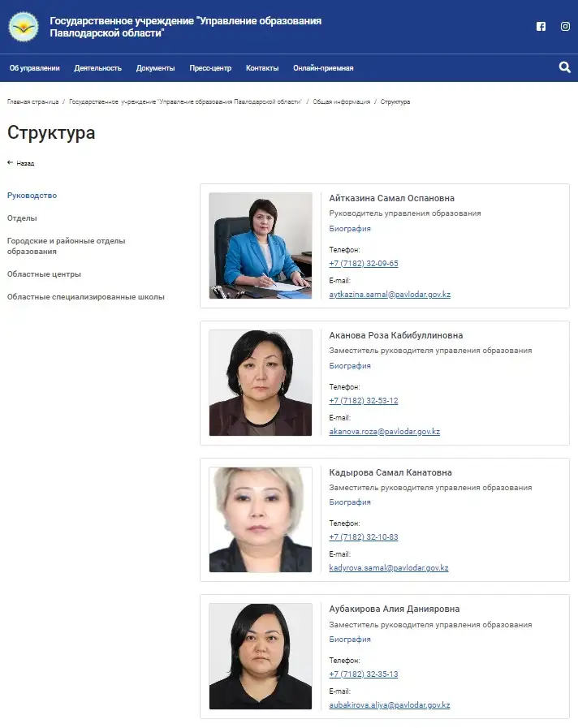Select Областные центры in the sidebar
Image resolution: width=578 pixels, height=728 pixels.
pyautogui.click(x=44, y=274)
